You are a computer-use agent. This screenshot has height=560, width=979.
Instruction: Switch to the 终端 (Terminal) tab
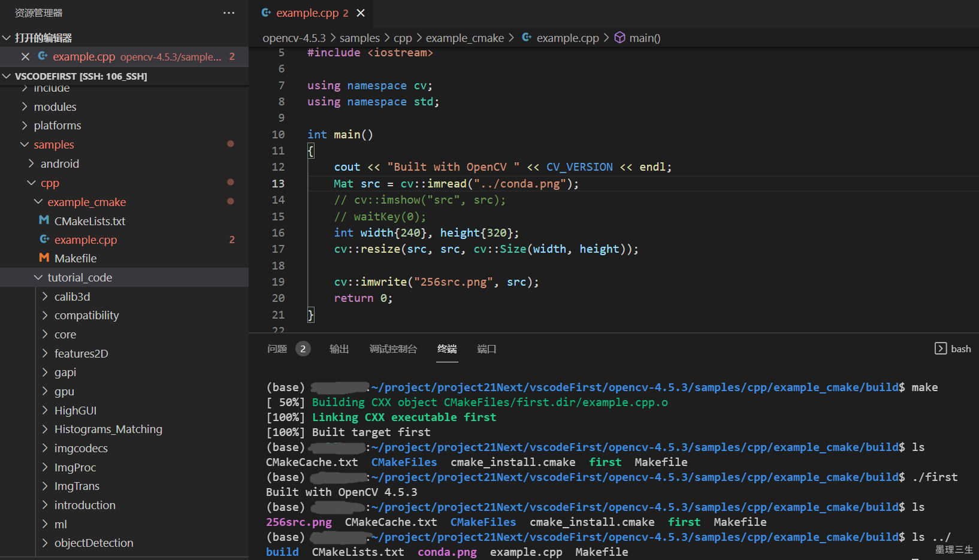447,349
